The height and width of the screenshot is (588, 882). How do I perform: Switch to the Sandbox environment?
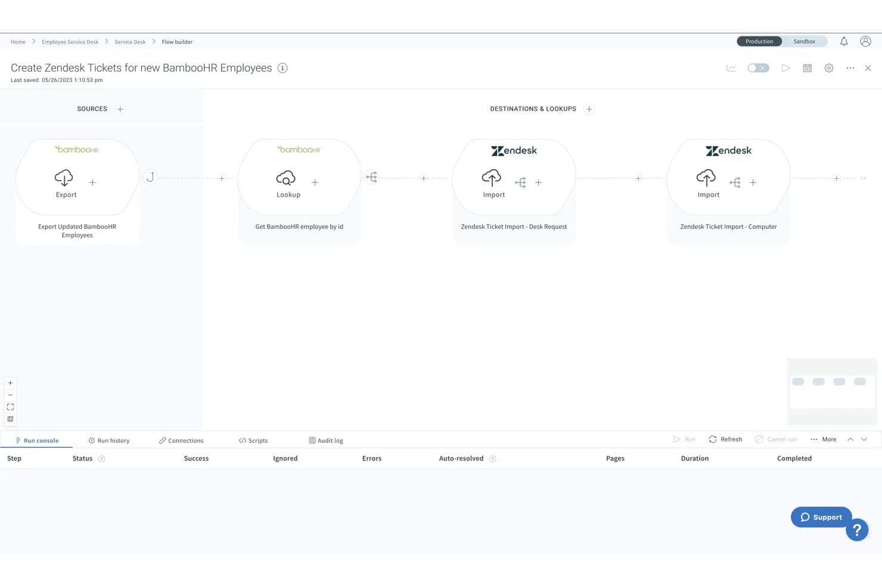804,41
